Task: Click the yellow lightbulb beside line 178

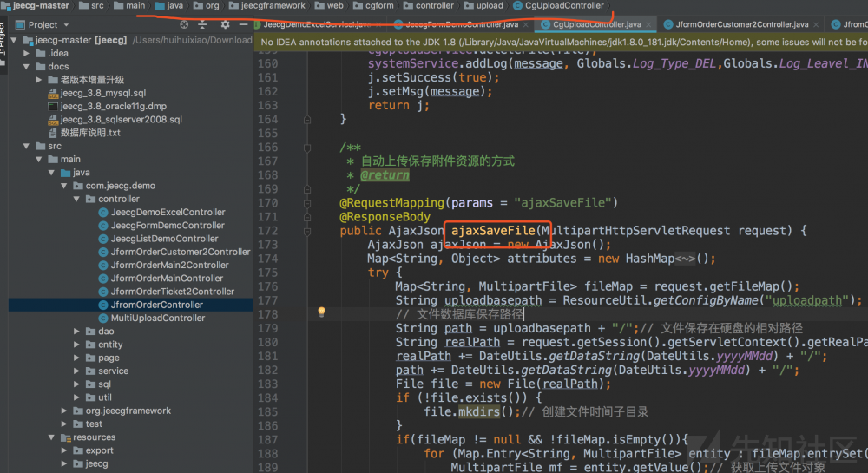Action: [x=320, y=312]
